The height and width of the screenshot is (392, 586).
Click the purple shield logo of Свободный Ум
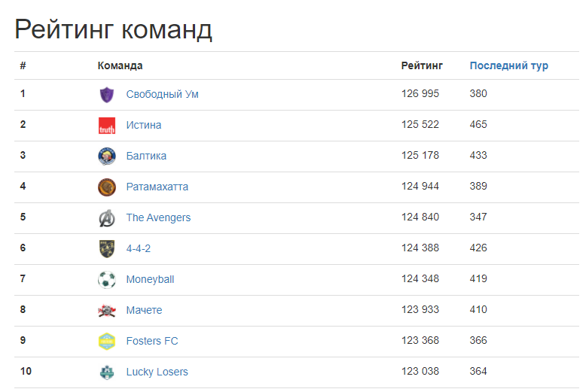tap(107, 95)
